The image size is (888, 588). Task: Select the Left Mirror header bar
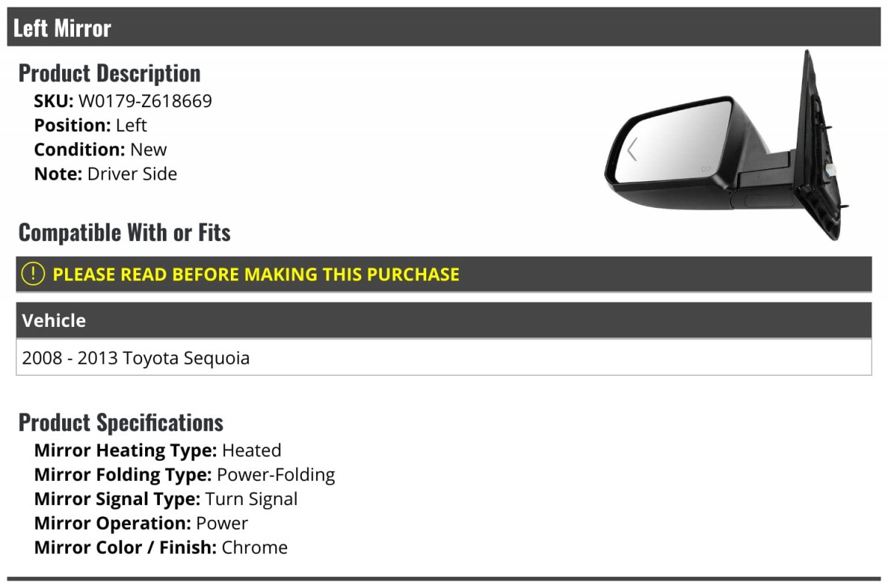(x=444, y=27)
